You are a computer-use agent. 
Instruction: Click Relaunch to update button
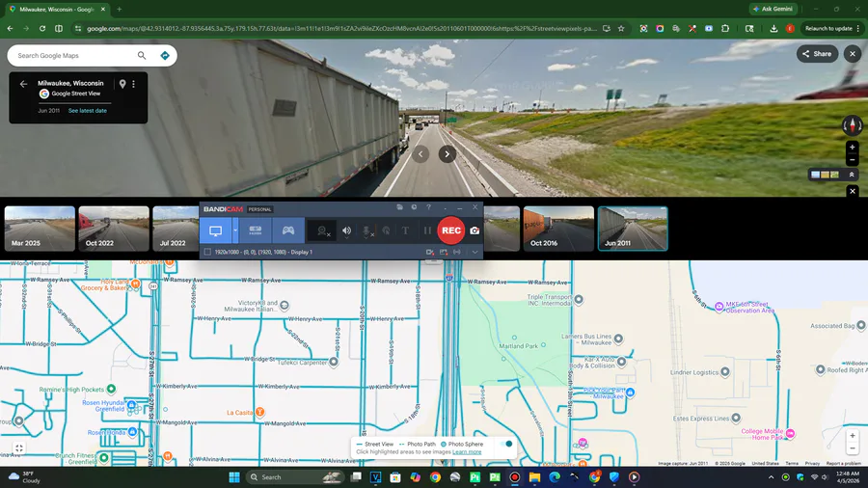pos(832,28)
